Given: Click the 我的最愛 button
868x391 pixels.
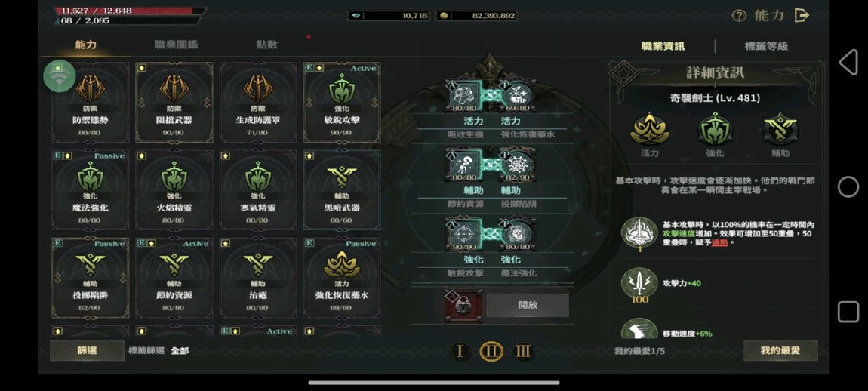Looking at the screenshot, I should 780,350.
